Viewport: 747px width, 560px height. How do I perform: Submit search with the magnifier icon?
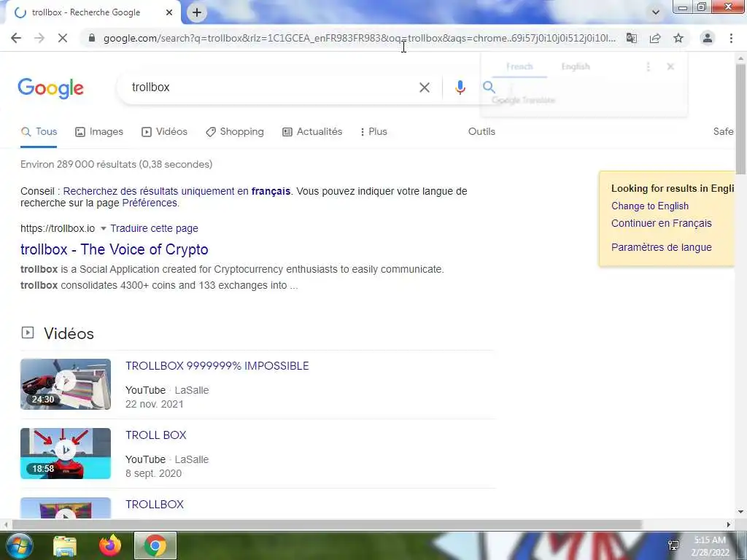coord(489,87)
